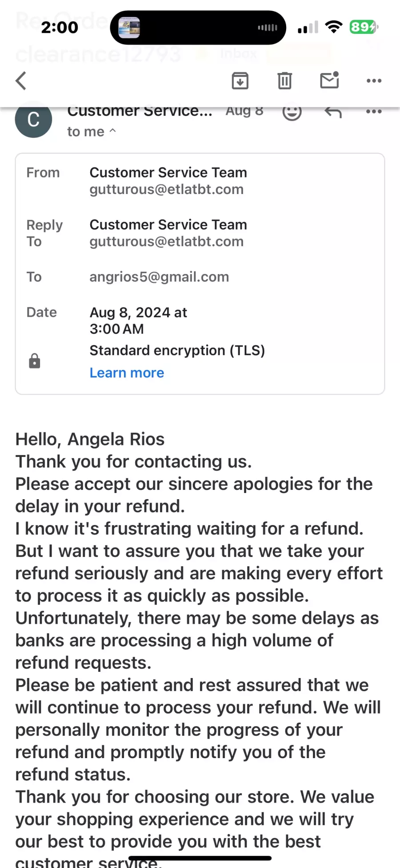Screen dimensions: 400x868
Task: Collapse details via the 'to me' chevron
Action: click(x=112, y=131)
